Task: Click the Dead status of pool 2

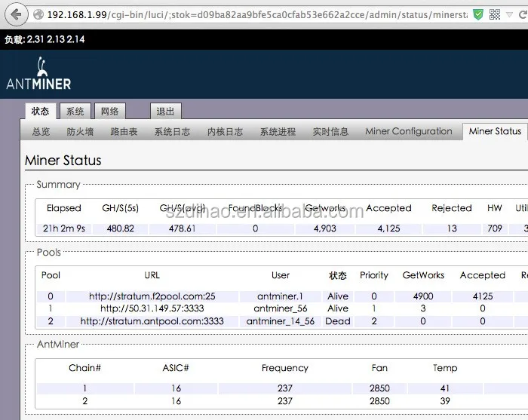Action: [x=338, y=321]
